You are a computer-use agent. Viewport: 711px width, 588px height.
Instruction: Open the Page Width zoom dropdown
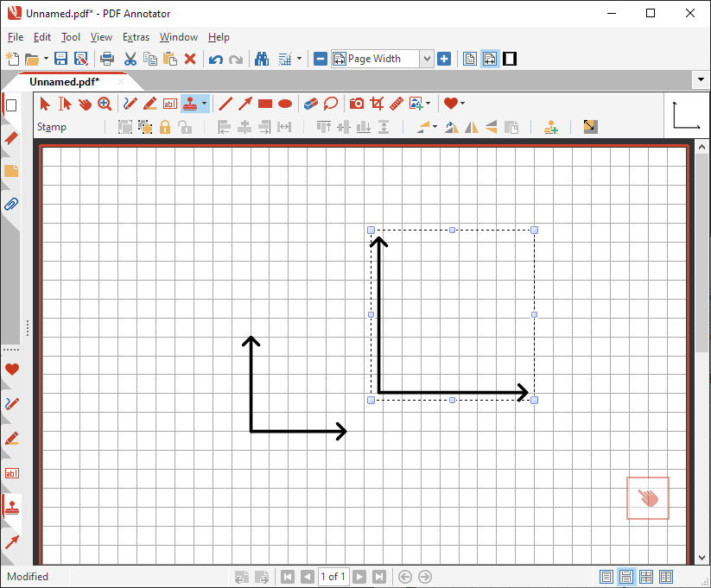pyautogui.click(x=427, y=59)
